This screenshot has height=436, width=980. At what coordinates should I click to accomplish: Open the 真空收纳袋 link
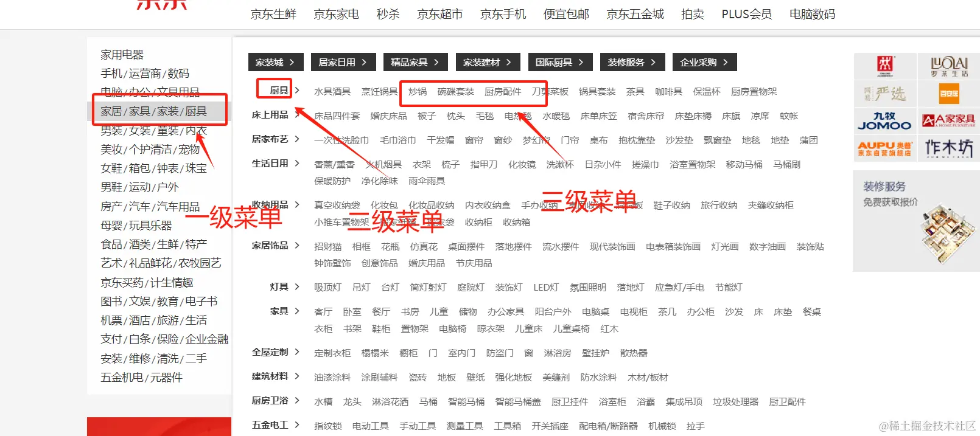(337, 206)
